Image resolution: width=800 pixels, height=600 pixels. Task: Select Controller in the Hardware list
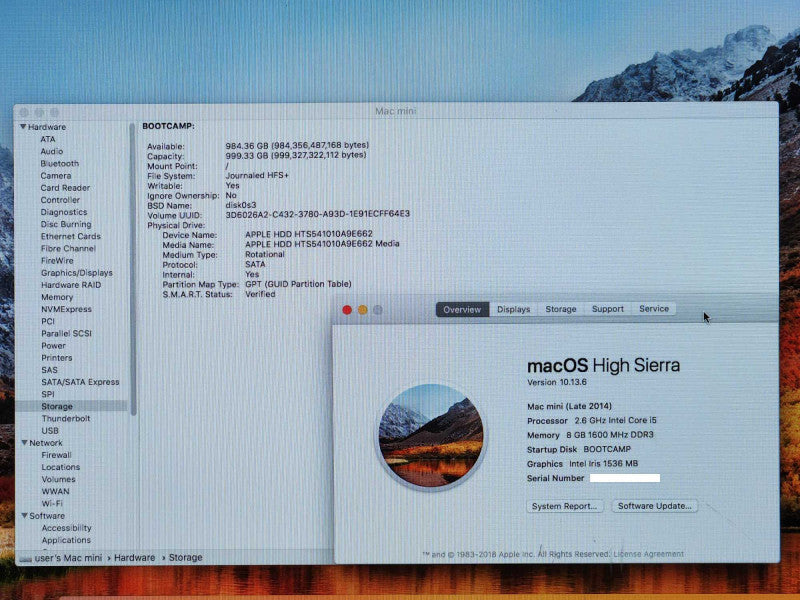pos(60,200)
